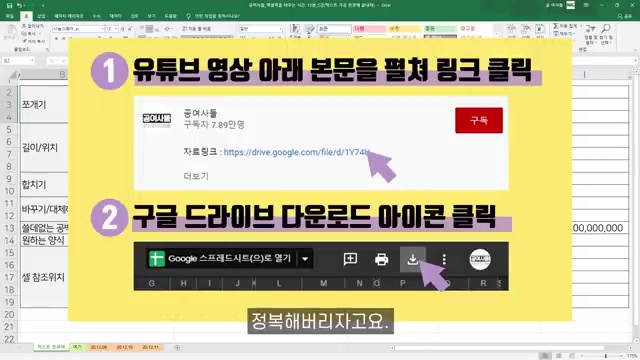
Task: Switch to Normal view in status bar
Action: (x=545, y=356)
